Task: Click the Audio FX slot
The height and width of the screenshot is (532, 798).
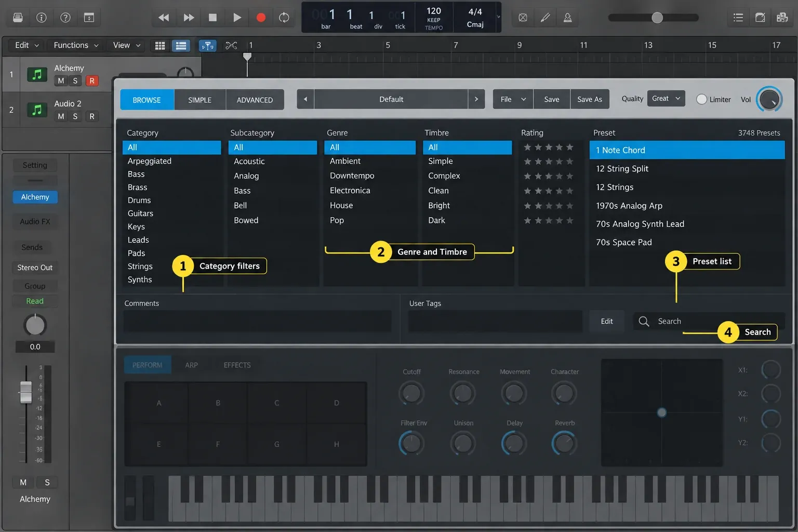Action: click(x=35, y=221)
